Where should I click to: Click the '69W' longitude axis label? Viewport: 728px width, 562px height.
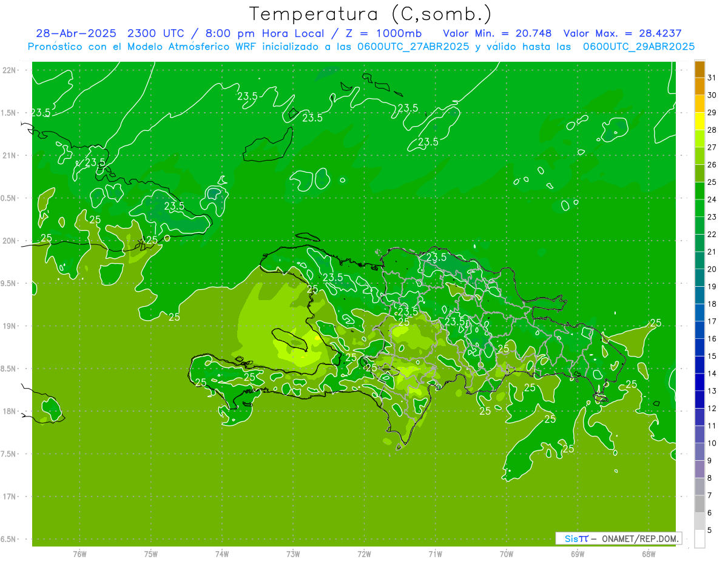pyautogui.click(x=578, y=554)
